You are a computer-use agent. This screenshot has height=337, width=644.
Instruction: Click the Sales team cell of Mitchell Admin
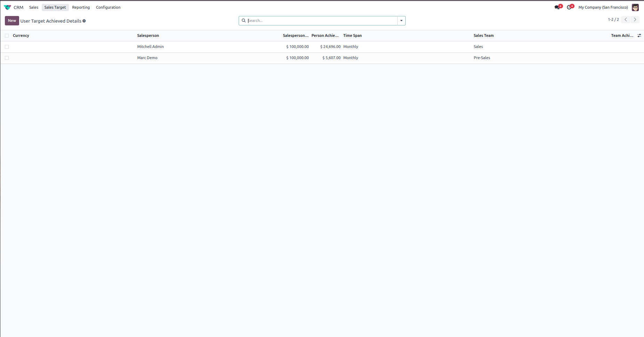(x=478, y=47)
